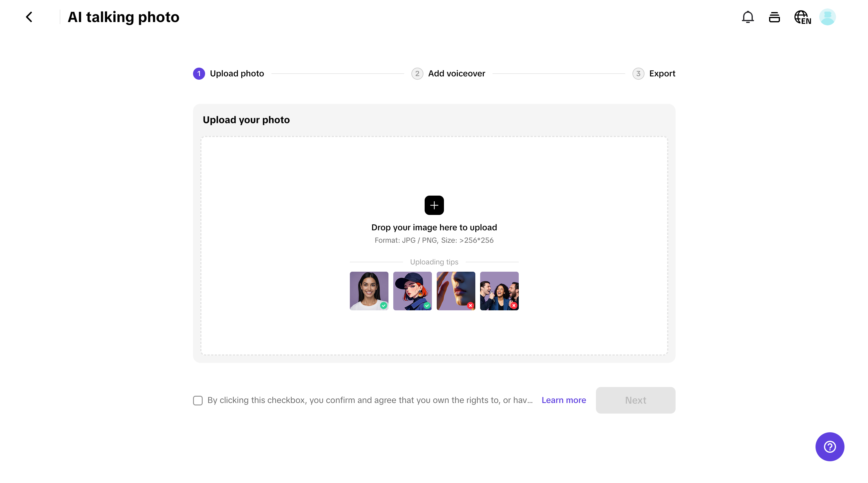This screenshot has height=483, width=868.
Task: Select the smiling woman example thumbnail
Action: [369, 291]
